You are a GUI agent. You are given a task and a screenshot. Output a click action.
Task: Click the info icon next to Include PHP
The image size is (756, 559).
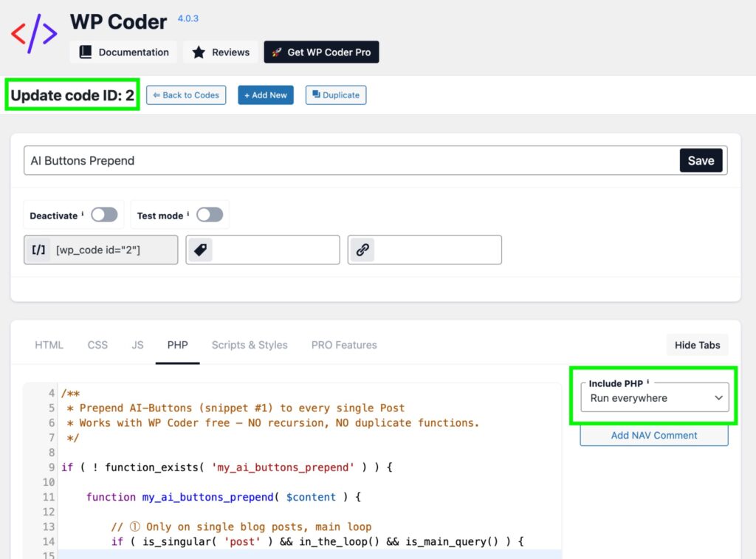648,383
